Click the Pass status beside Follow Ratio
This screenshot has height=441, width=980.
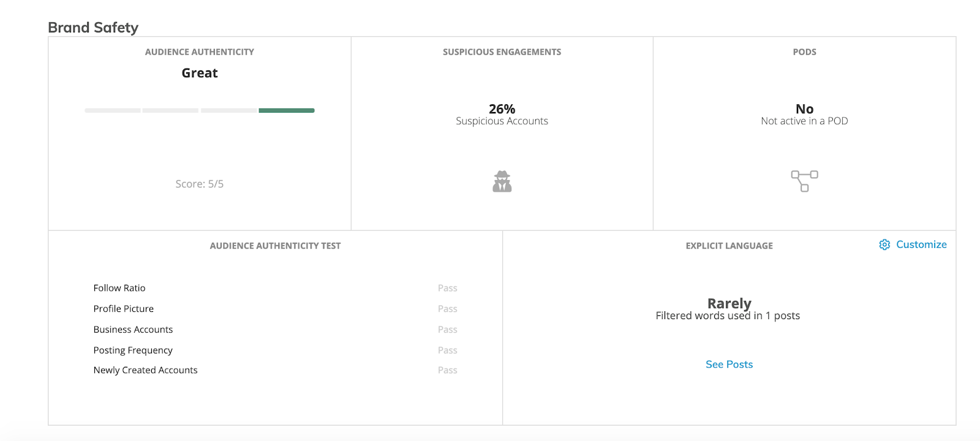tap(448, 288)
